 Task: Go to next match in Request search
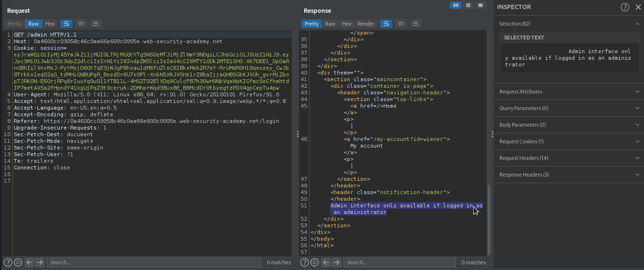pyautogui.click(x=40, y=262)
